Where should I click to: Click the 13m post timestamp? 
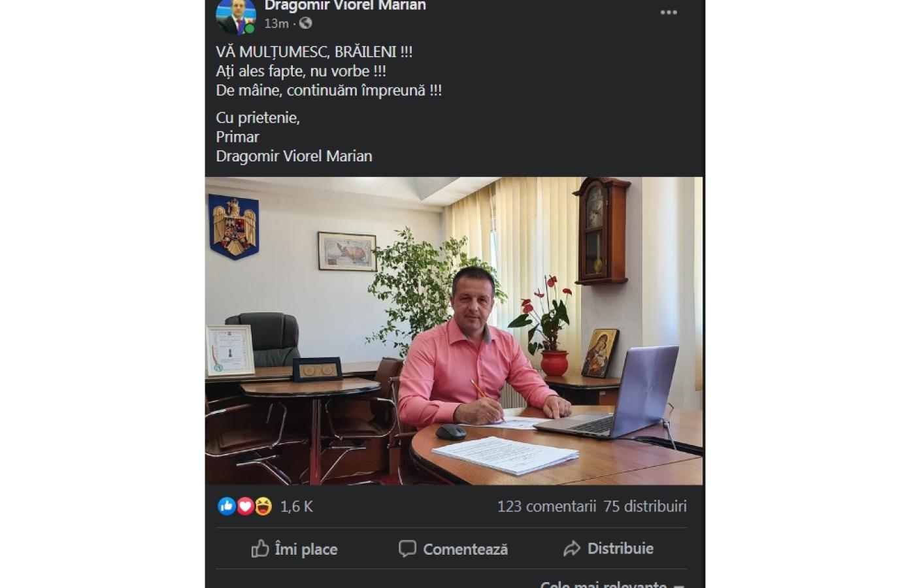click(x=276, y=24)
